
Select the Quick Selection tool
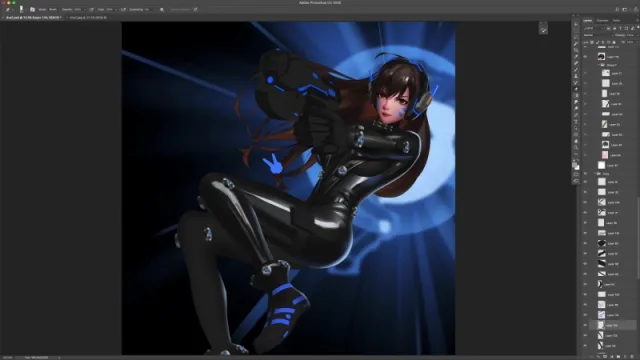[x=576, y=44]
